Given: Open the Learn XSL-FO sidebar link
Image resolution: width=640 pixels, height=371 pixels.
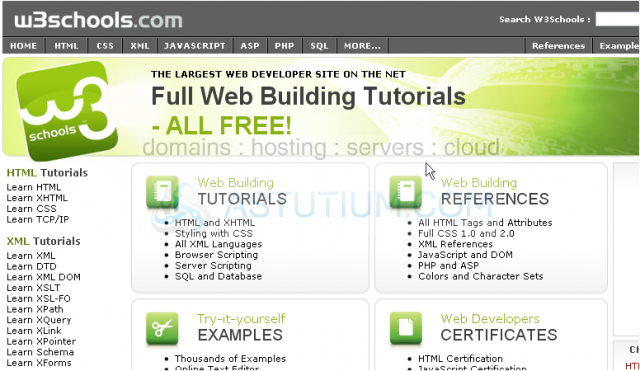Looking at the screenshot, I should click(x=38, y=299).
